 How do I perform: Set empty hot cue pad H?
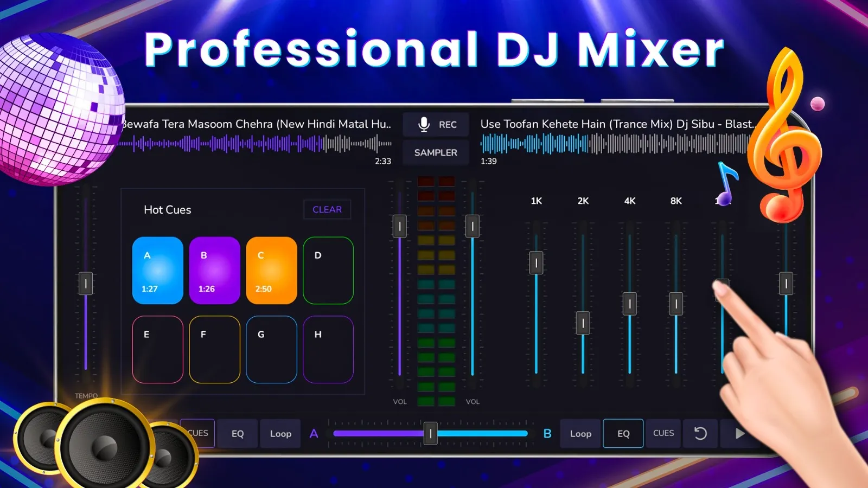328,349
